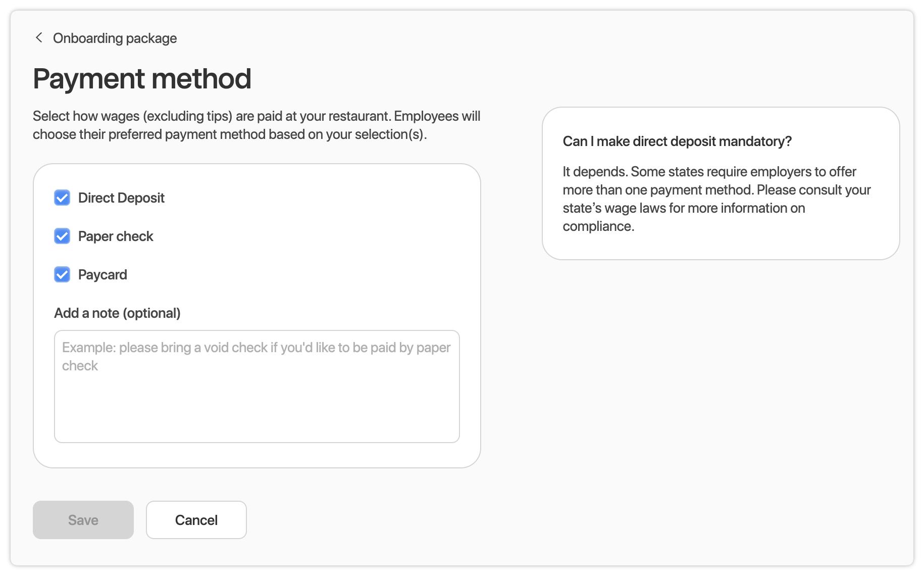
Task: Click the Add a note (optional) label
Action: [117, 313]
